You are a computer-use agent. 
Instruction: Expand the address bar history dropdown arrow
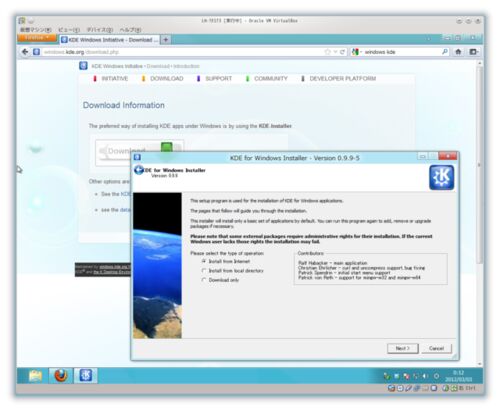pos(335,52)
